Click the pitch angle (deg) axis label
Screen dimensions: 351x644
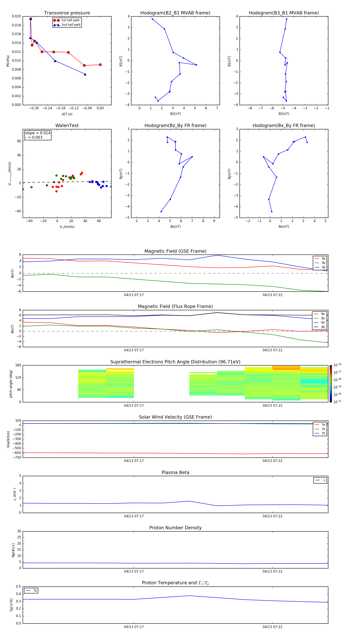coord(11,384)
